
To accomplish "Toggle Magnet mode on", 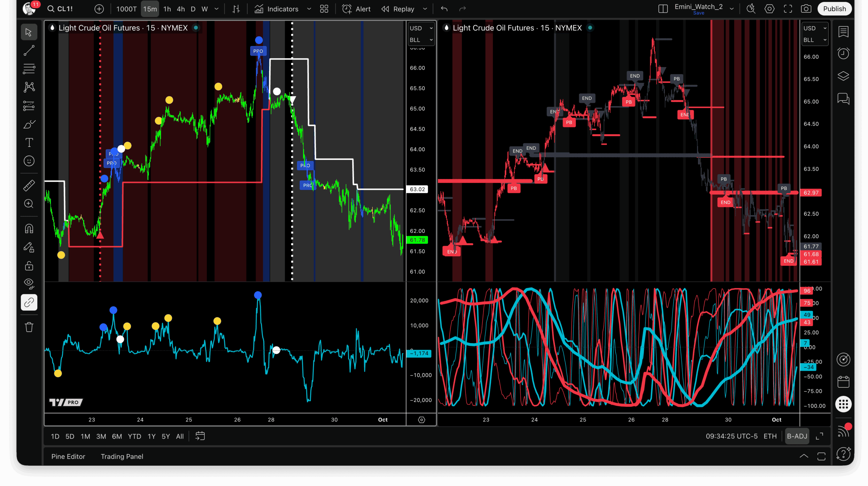I will (x=29, y=229).
